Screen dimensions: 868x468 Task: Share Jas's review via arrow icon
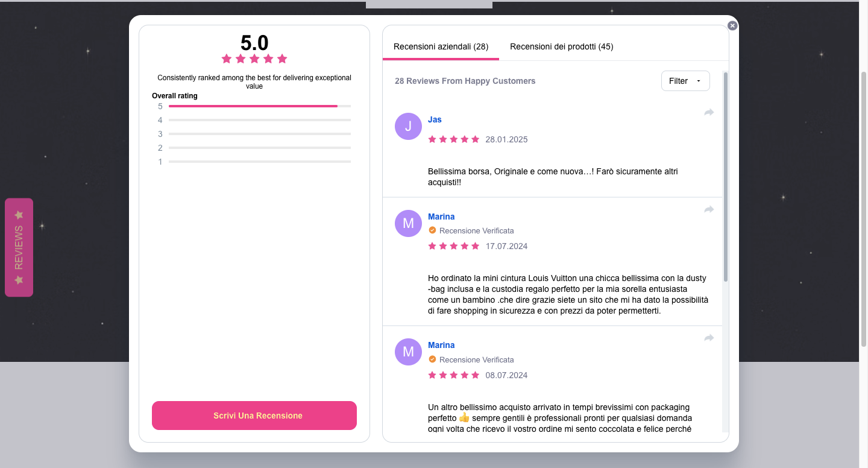point(709,112)
